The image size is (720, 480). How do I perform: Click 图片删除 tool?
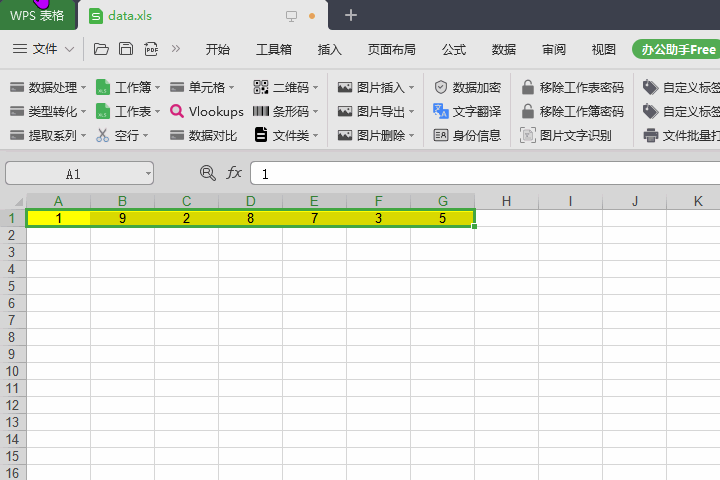pyautogui.click(x=376, y=136)
